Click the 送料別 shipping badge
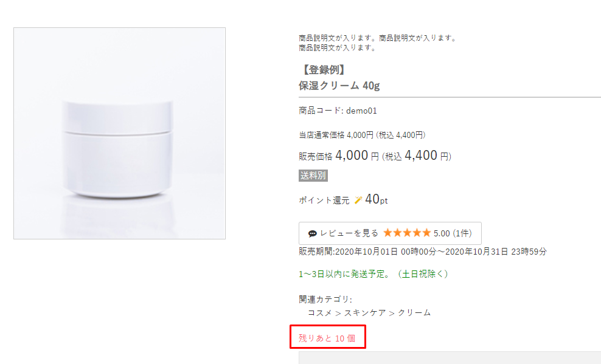This screenshot has height=364, width=601. tap(313, 176)
